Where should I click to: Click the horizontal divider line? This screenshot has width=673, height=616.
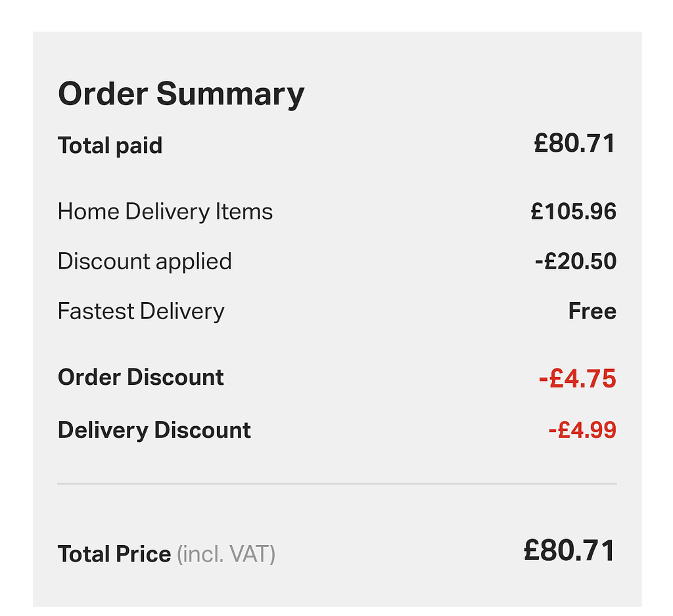(x=337, y=483)
